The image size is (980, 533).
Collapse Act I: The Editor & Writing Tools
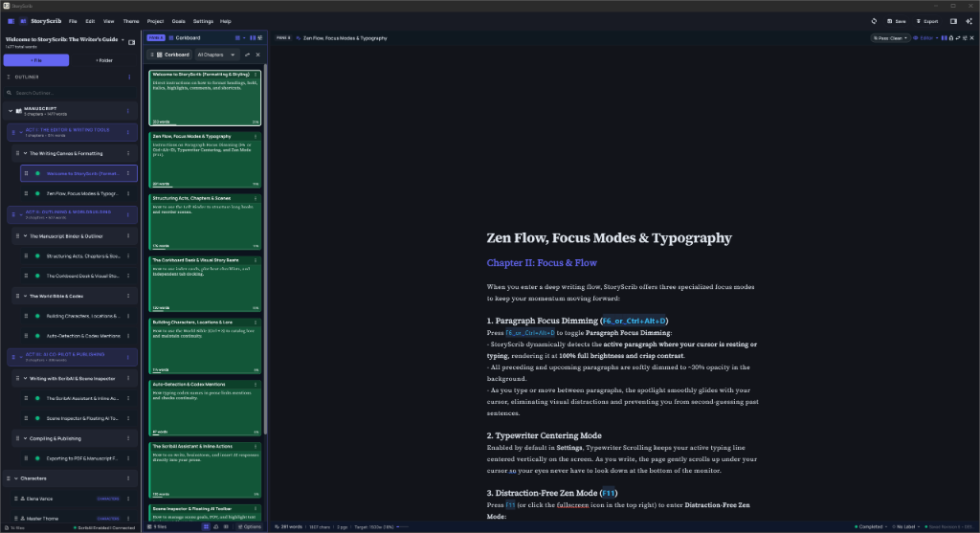click(21, 132)
